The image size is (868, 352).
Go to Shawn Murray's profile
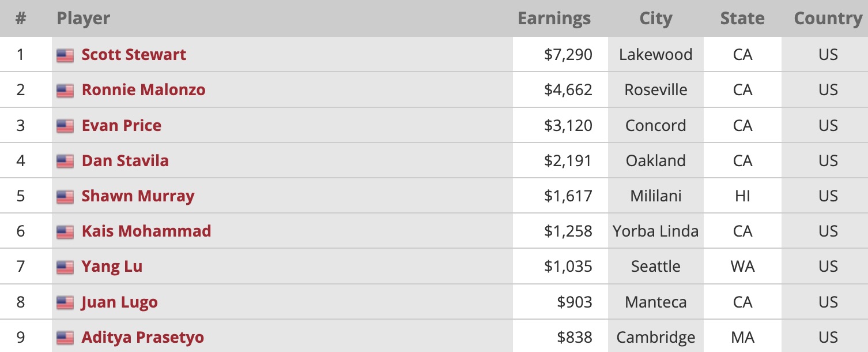click(x=138, y=196)
